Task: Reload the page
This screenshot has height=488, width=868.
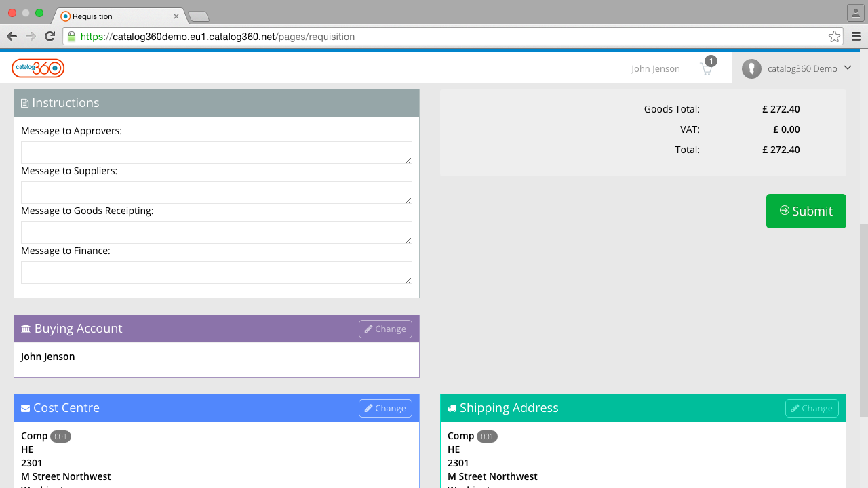Action: click(x=50, y=37)
